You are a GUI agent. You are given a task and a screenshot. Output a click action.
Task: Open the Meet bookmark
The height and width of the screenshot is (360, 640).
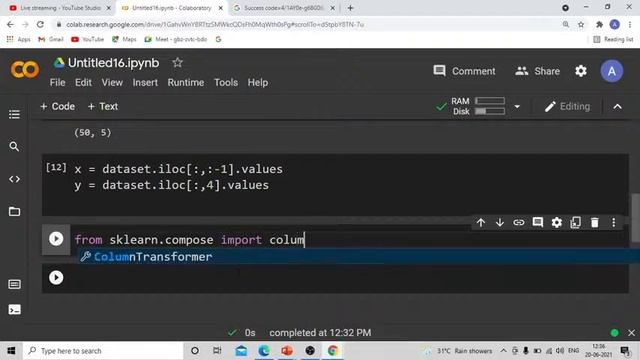(176, 40)
